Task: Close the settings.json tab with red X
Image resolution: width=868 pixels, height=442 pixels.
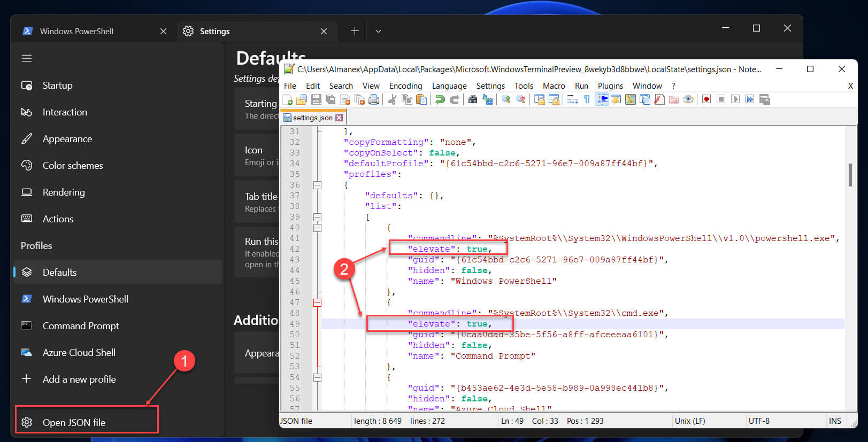Action: pos(339,118)
